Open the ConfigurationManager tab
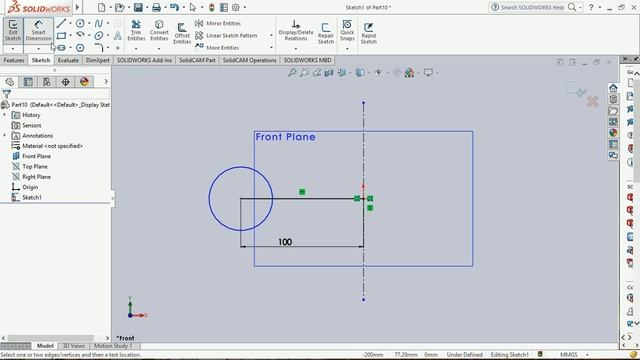This screenshot has width=640, height=360. click(47, 82)
